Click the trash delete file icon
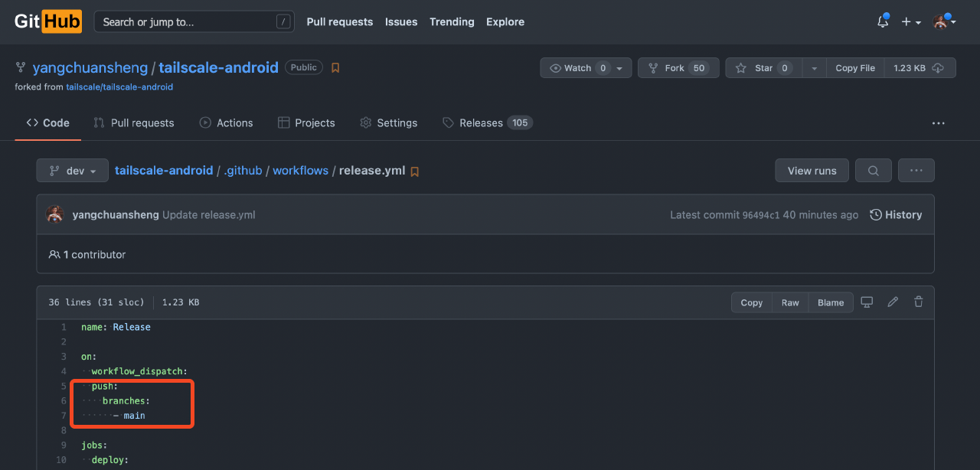This screenshot has width=980, height=470. tap(919, 302)
